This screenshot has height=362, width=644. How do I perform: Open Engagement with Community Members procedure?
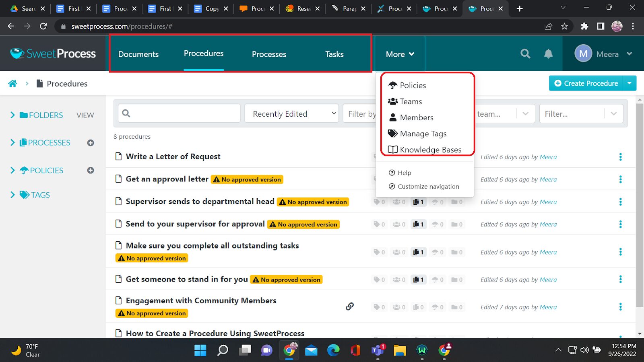[x=201, y=300]
